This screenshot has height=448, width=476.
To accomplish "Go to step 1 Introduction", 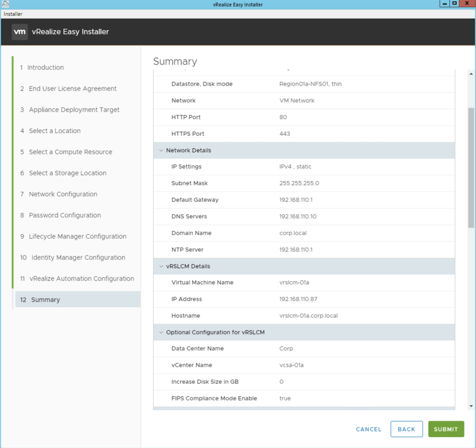I will [45, 67].
